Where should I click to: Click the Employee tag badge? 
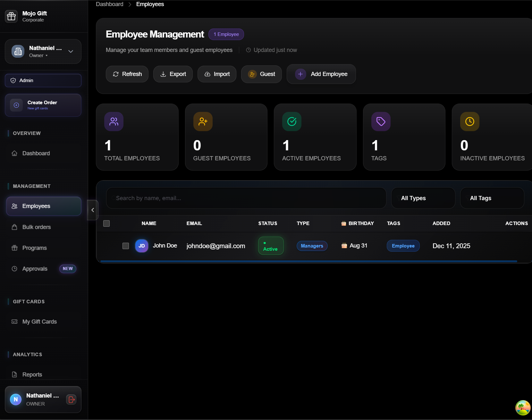403,246
